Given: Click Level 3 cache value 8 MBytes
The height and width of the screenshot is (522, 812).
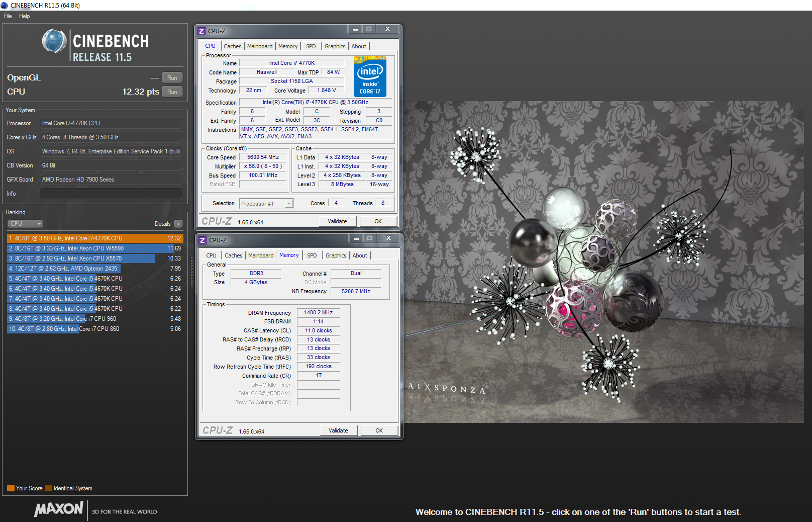Looking at the screenshot, I should click(342, 184).
